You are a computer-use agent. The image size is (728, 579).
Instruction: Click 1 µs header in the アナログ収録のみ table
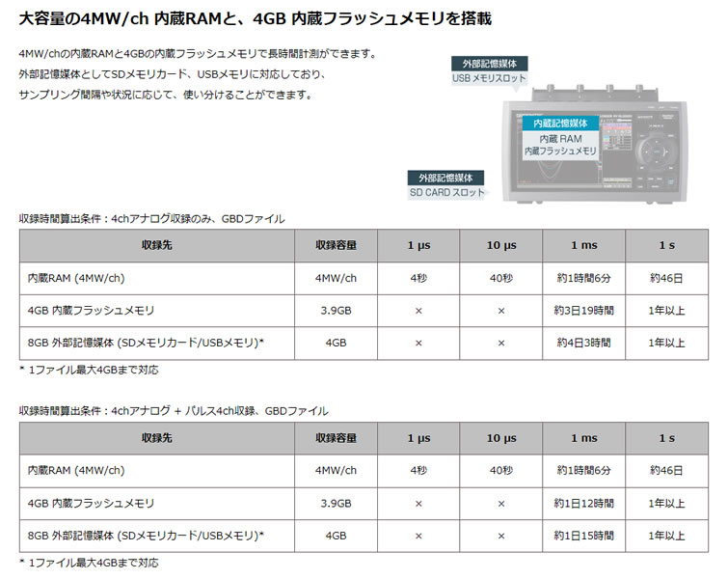pos(418,245)
